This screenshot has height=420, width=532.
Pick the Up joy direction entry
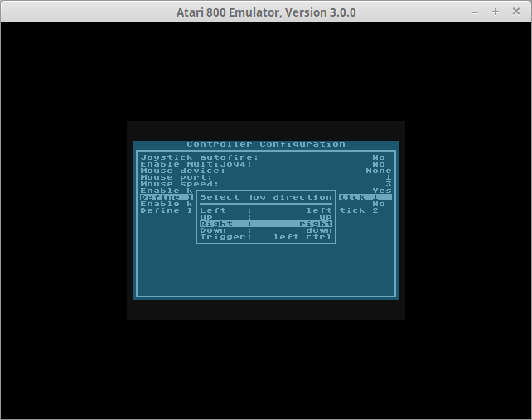click(266, 217)
